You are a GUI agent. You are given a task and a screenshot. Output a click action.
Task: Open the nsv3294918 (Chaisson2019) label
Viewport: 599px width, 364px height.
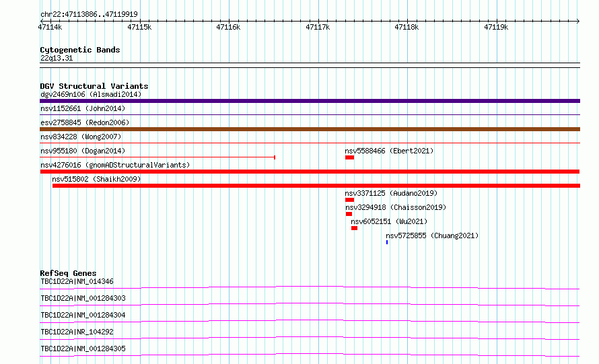396,207
